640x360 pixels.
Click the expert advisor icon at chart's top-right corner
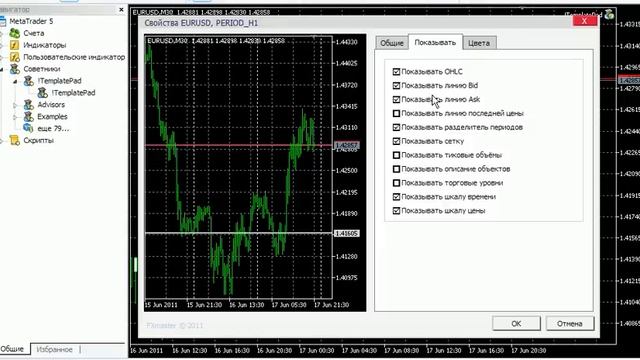[609, 14]
